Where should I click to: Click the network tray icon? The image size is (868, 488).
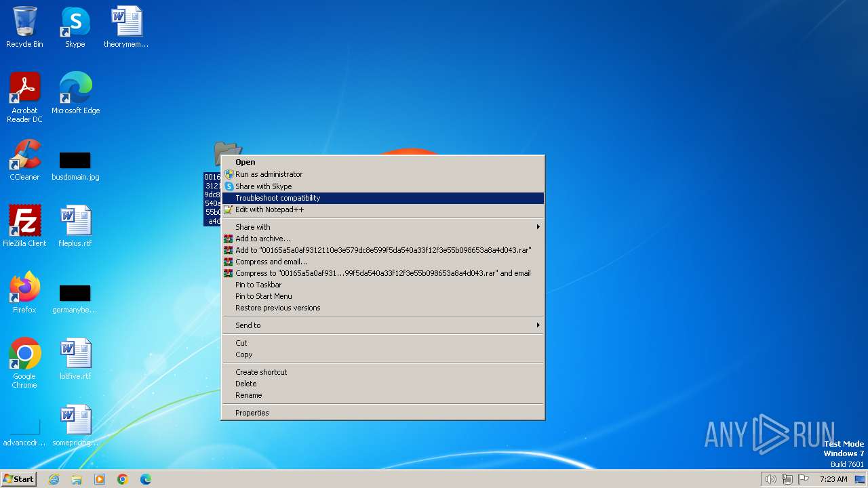(787, 479)
